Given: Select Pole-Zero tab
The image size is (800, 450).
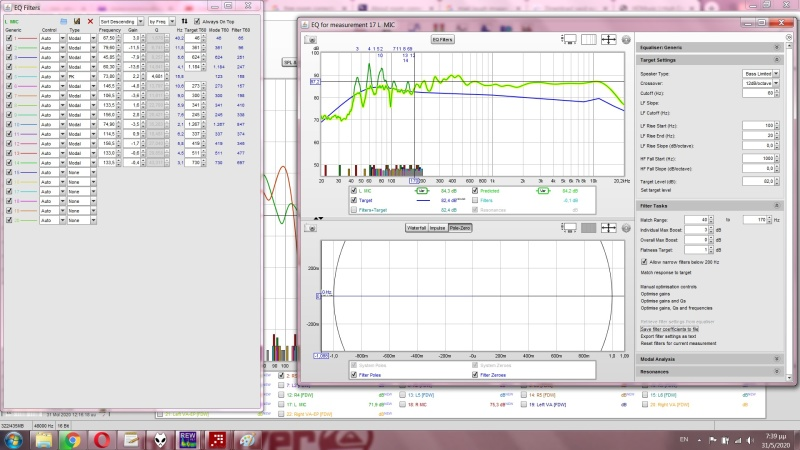Looking at the screenshot, I should (x=460, y=228).
